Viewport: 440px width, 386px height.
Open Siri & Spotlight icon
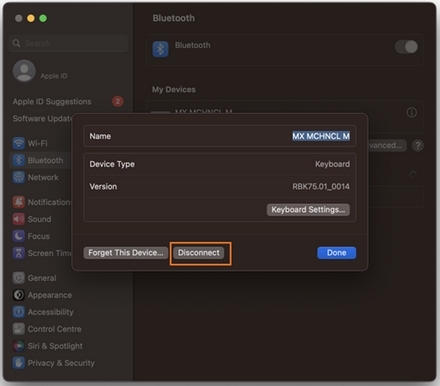[19, 346]
